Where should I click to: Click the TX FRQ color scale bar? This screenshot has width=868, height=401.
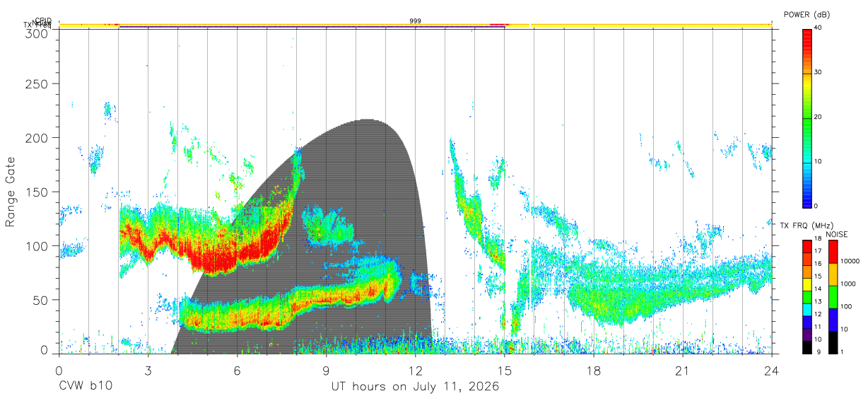(807, 296)
